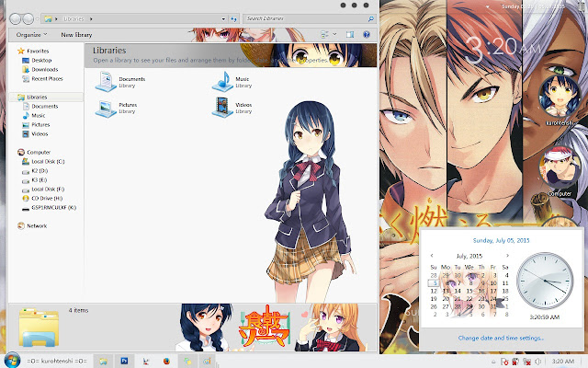Select the Favorites node in the sidebar
Image resolution: width=588 pixels, height=368 pixels.
(x=33, y=51)
